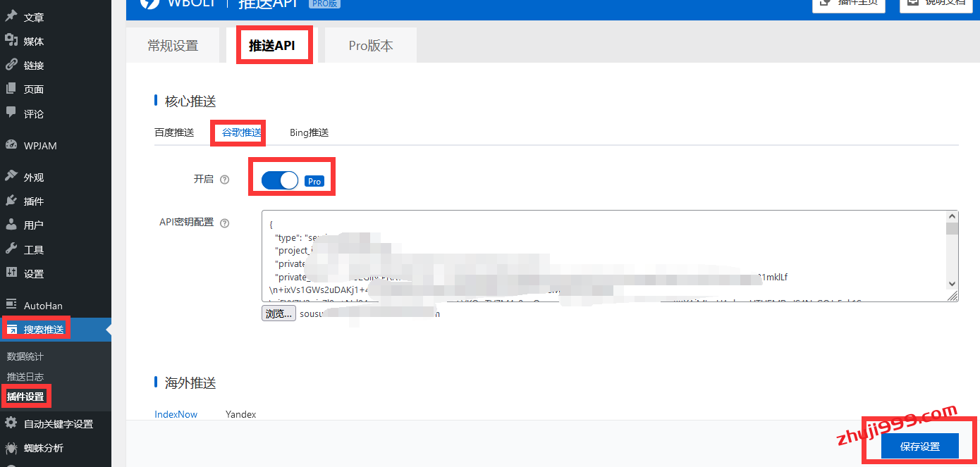The image size is (980, 467).
Task: Click the Pro badge beside the toggle
Action: tap(314, 181)
